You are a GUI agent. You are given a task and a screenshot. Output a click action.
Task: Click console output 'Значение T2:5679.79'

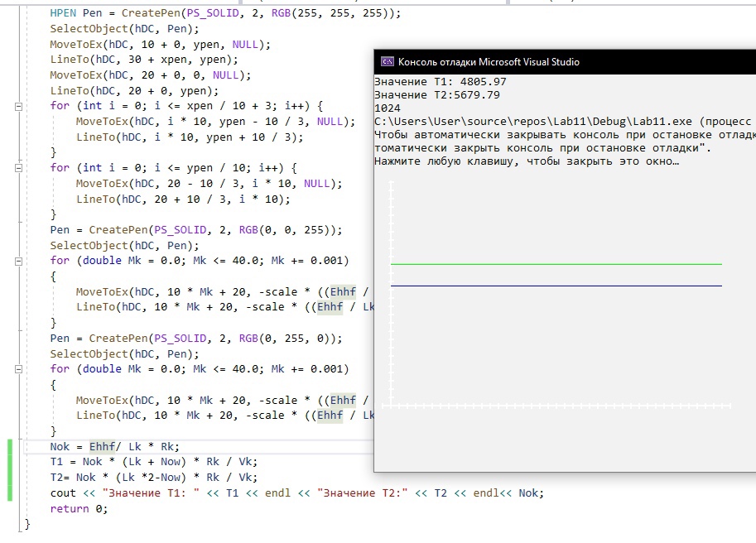(437, 95)
